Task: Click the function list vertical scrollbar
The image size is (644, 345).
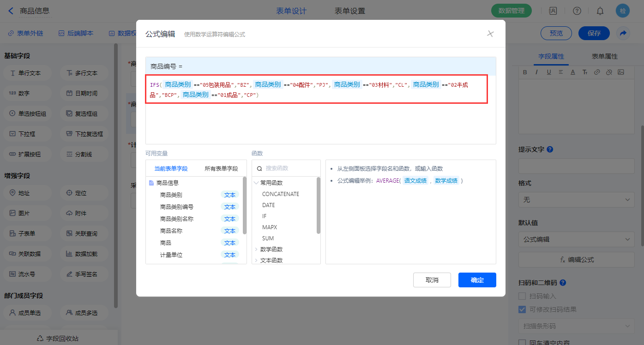Action: click(x=318, y=205)
